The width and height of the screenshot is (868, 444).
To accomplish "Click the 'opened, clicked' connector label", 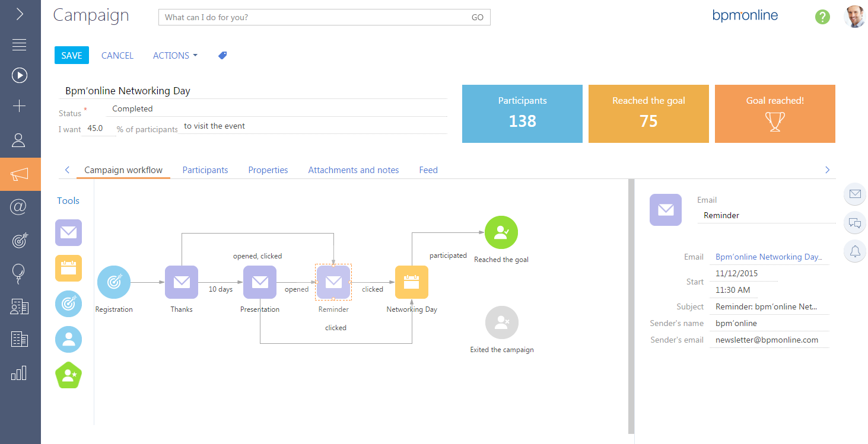I will click(257, 256).
